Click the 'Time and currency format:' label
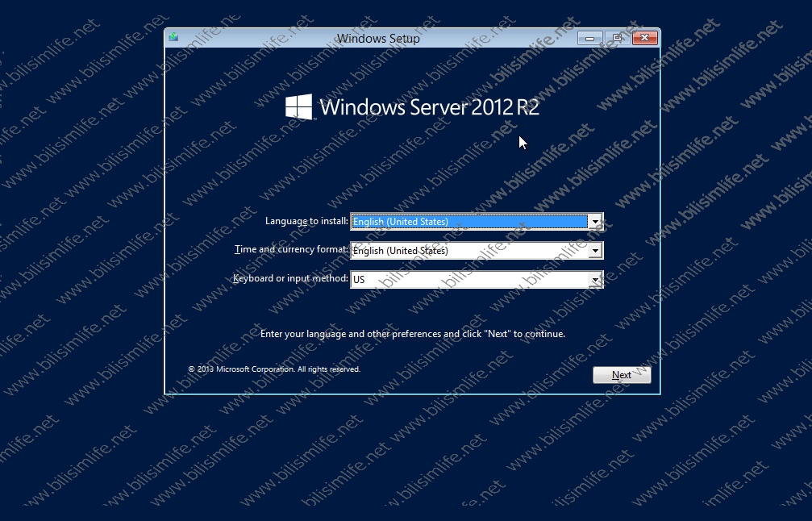The height and width of the screenshot is (521, 812). point(292,250)
